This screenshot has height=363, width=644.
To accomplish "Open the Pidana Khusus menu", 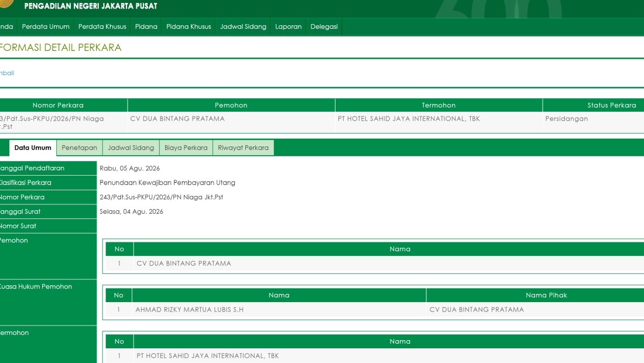I will point(189,27).
